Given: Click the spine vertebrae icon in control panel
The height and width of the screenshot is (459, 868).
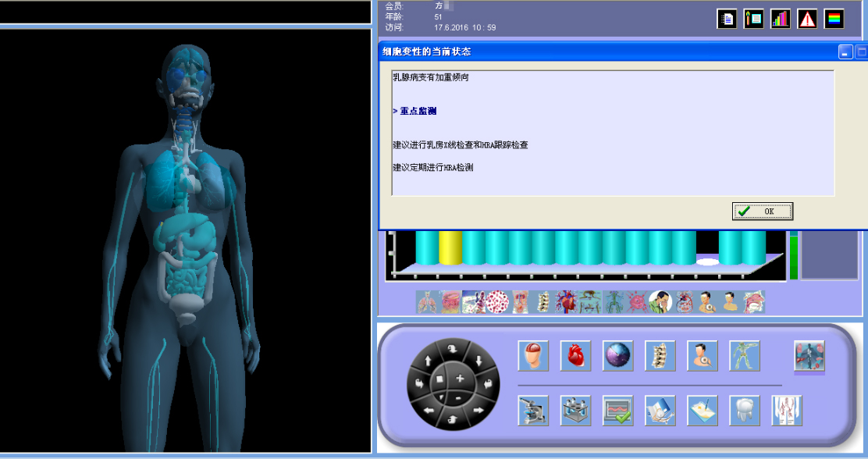Looking at the screenshot, I should click(660, 356).
